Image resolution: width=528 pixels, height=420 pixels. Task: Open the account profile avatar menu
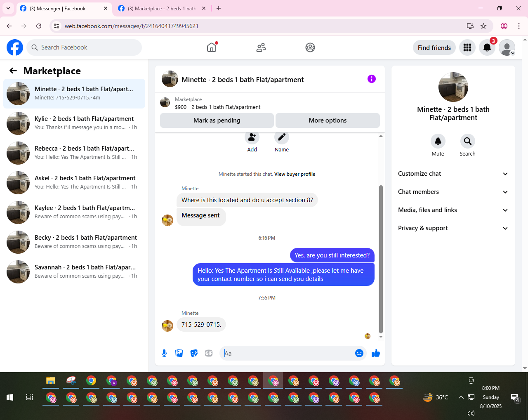tap(507, 47)
